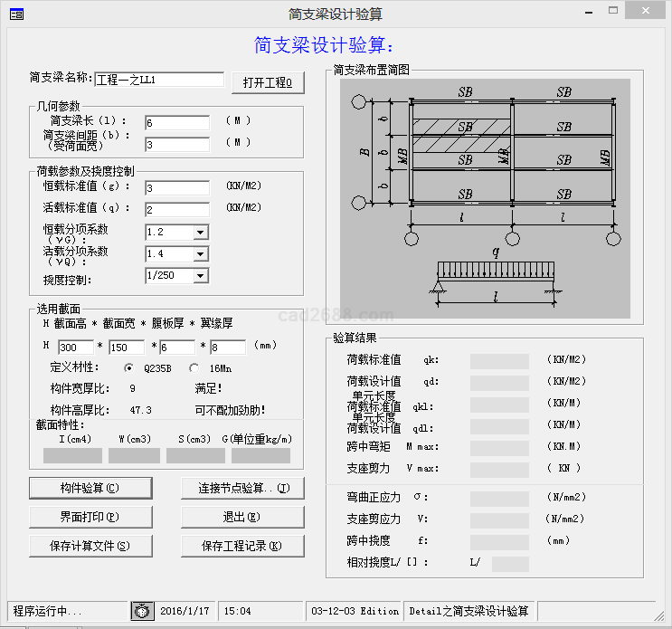Click beam name field 工程一之LL1
The height and width of the screenshot is (629, 672).
159,80
